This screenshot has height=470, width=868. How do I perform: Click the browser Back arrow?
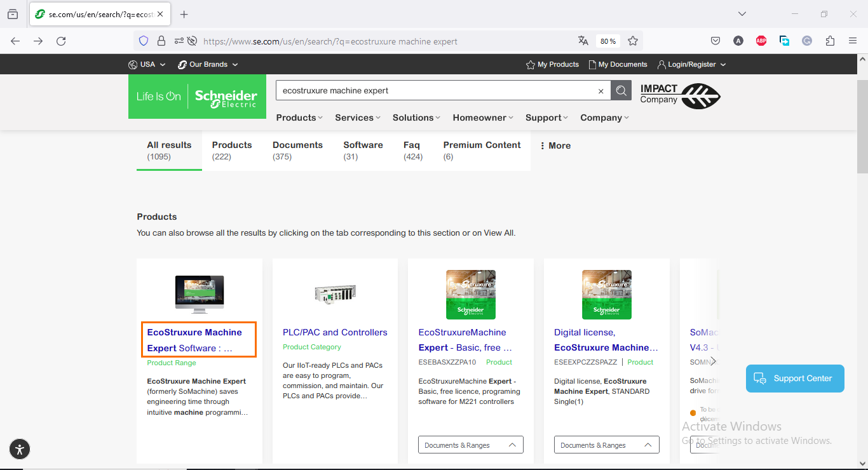point(15,41)
